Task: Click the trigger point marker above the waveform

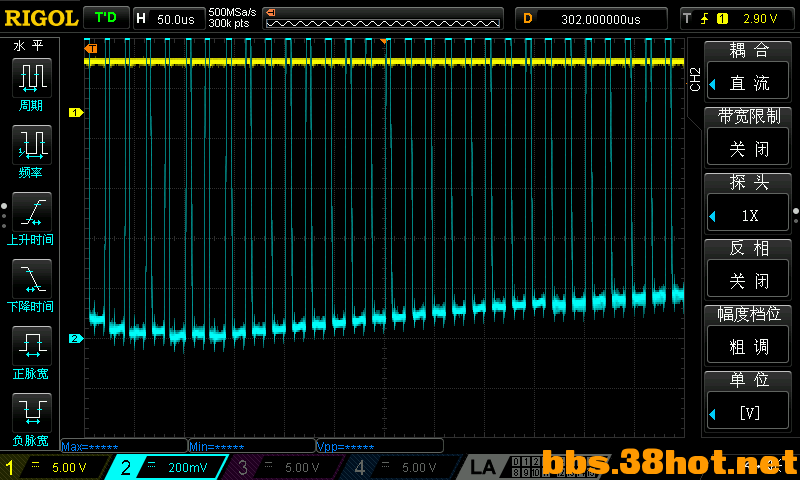Action: click(x=384, y=40)
